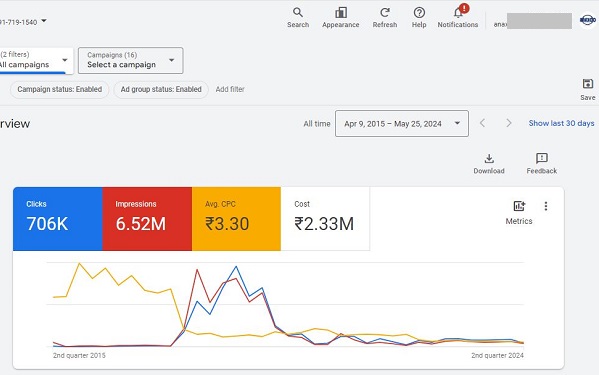Open the chart Metrics selector
The image size is (599, 375).
tap(519, 213)
